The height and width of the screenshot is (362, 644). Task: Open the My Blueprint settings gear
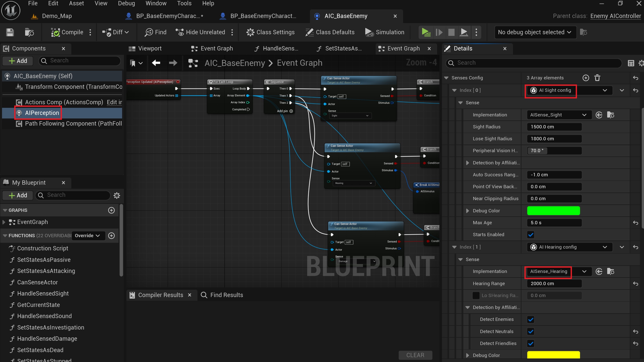117,195
